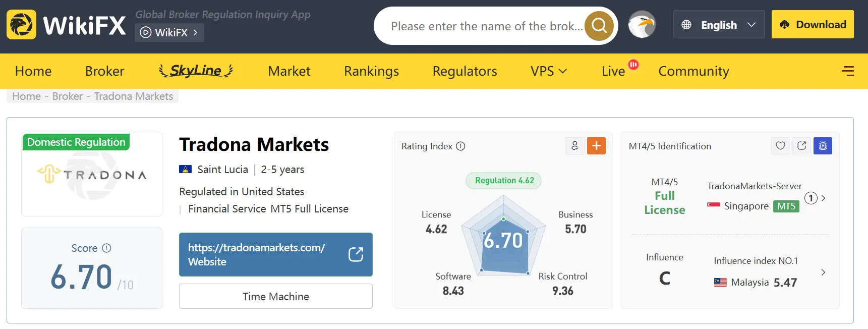Click the Download cloud icon
This screenshot has width=868, height=329.
click(x=784, y=25)
